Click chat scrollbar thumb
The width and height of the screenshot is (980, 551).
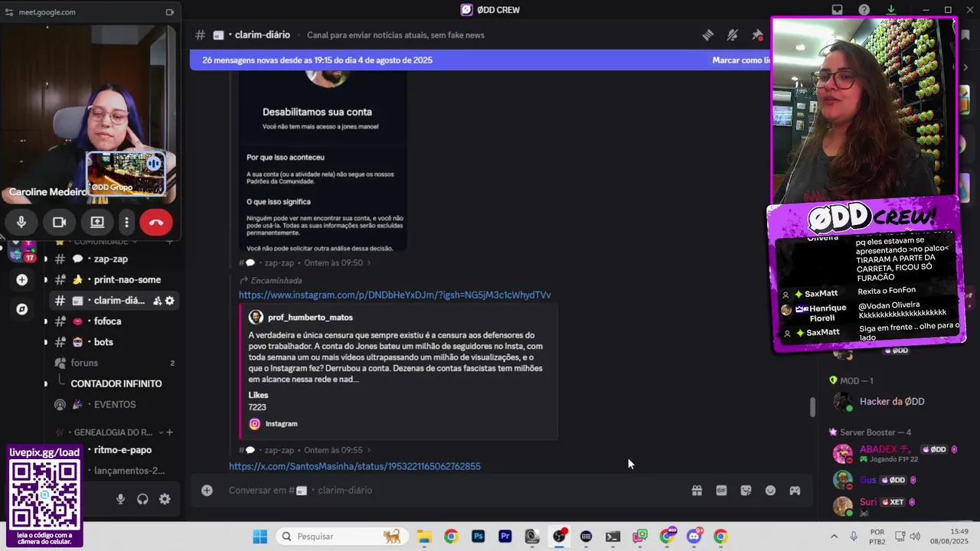coord(812,407)
